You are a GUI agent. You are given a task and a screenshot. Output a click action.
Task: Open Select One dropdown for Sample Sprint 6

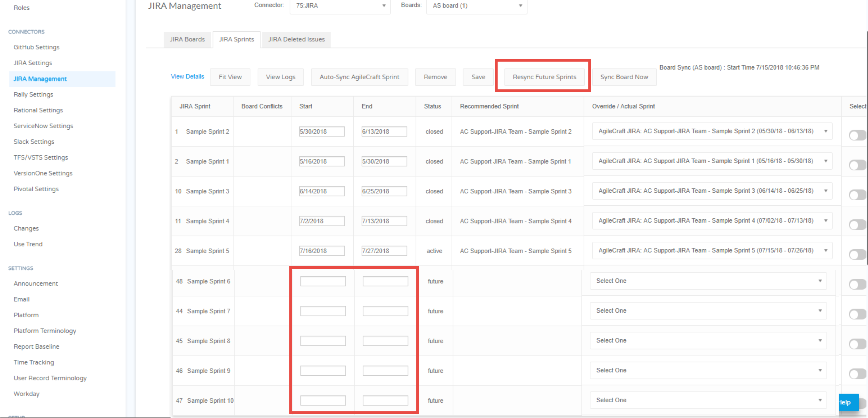(708, 281)
